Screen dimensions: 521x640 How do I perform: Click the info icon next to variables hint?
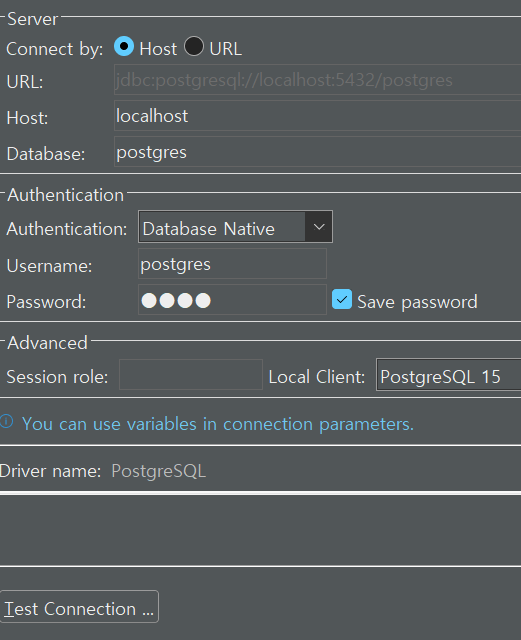click(x=7, y=421)
